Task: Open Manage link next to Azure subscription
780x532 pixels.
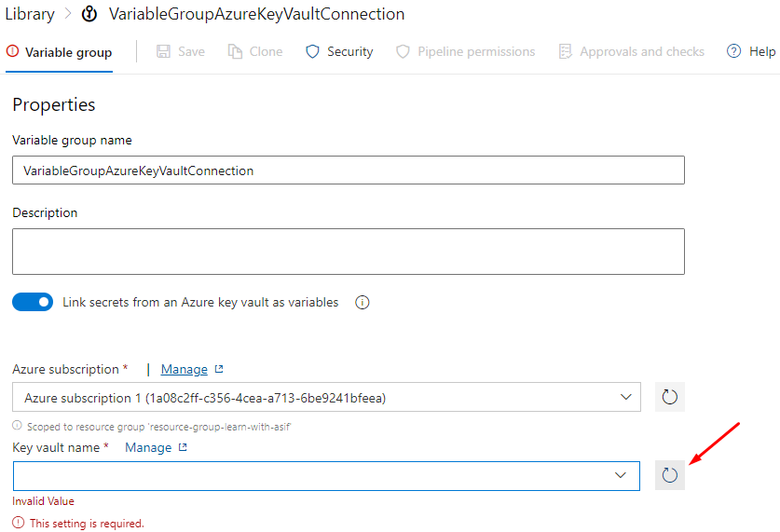Action: pos(185,370)
